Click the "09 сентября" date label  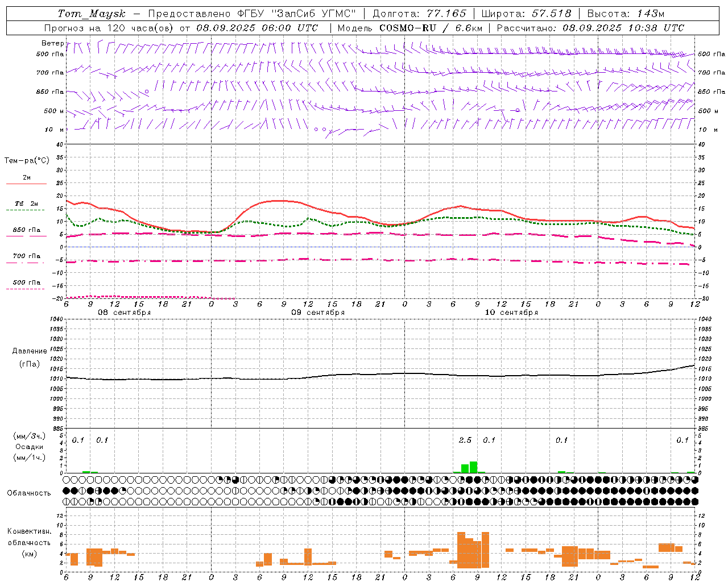tap(318, 313)
